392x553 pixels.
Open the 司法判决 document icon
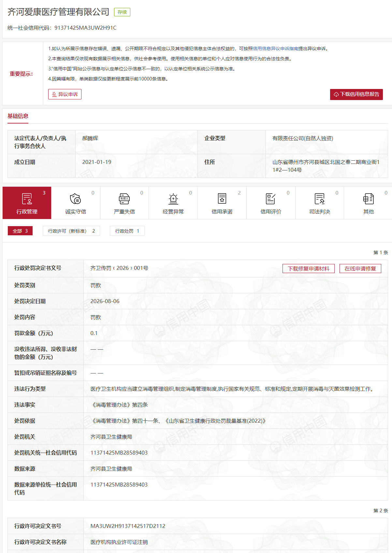[x=320, y=198]
